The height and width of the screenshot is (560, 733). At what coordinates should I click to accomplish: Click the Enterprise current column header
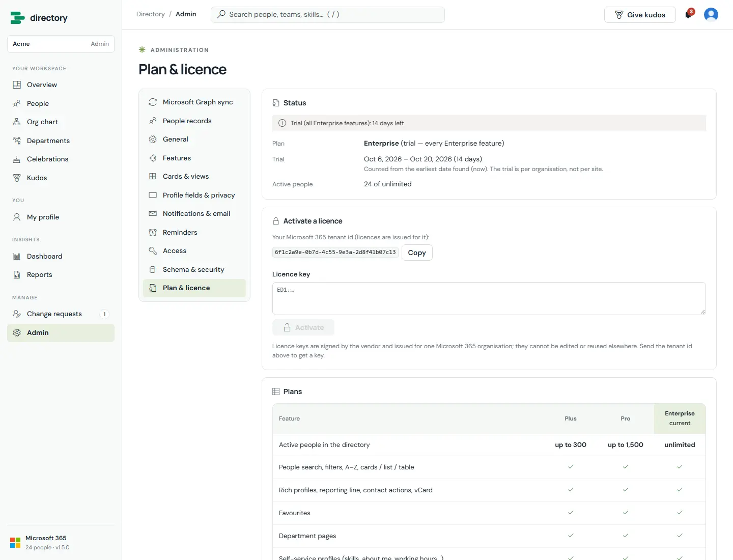point(680,418)
